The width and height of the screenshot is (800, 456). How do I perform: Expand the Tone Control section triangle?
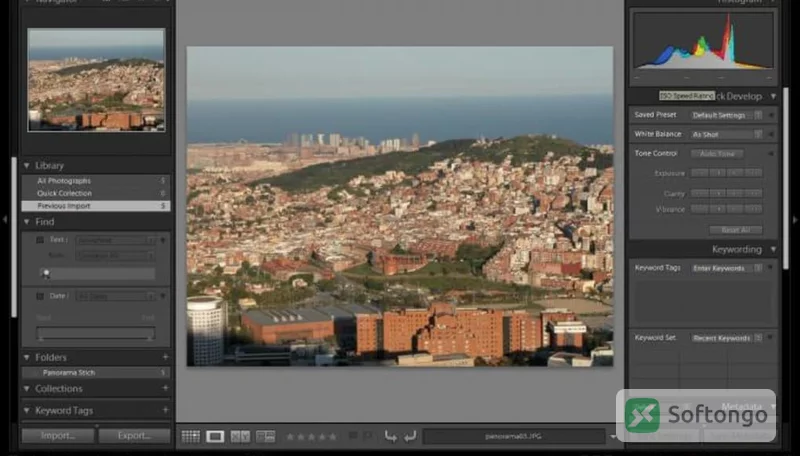(x=771, y=154)
